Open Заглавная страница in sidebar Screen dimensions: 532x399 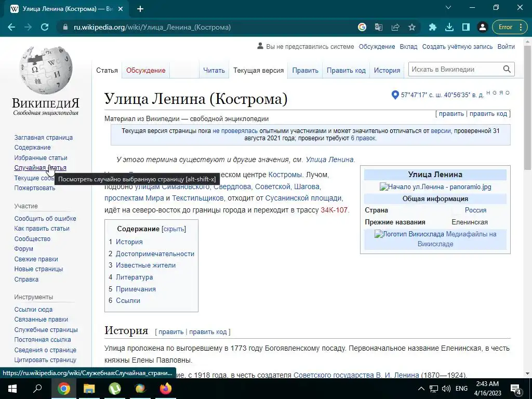pos(44,137)
